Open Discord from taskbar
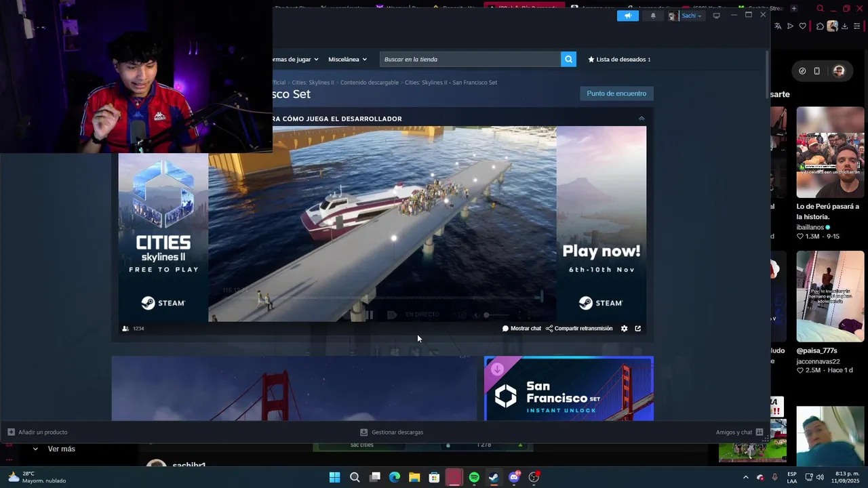The image size is (868, 488). coord(514,477)
